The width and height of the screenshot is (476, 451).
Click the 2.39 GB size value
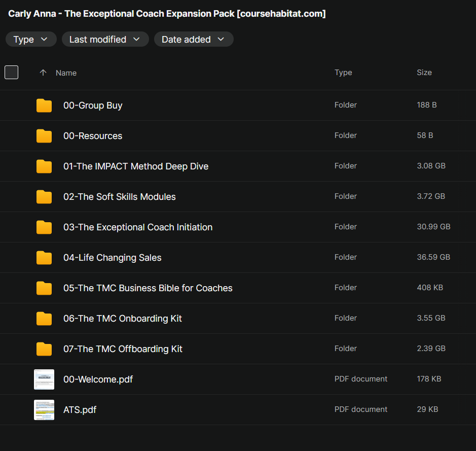pyautogui.click(x=431, y=348)
